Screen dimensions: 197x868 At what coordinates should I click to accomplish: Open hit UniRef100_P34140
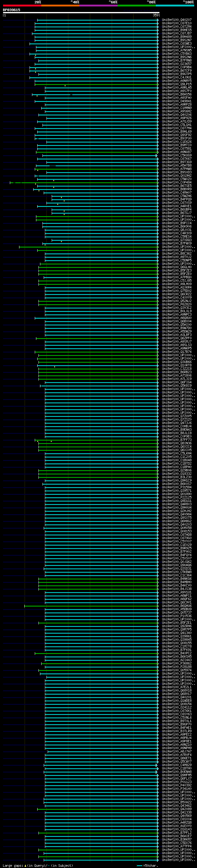coord(177,789)
